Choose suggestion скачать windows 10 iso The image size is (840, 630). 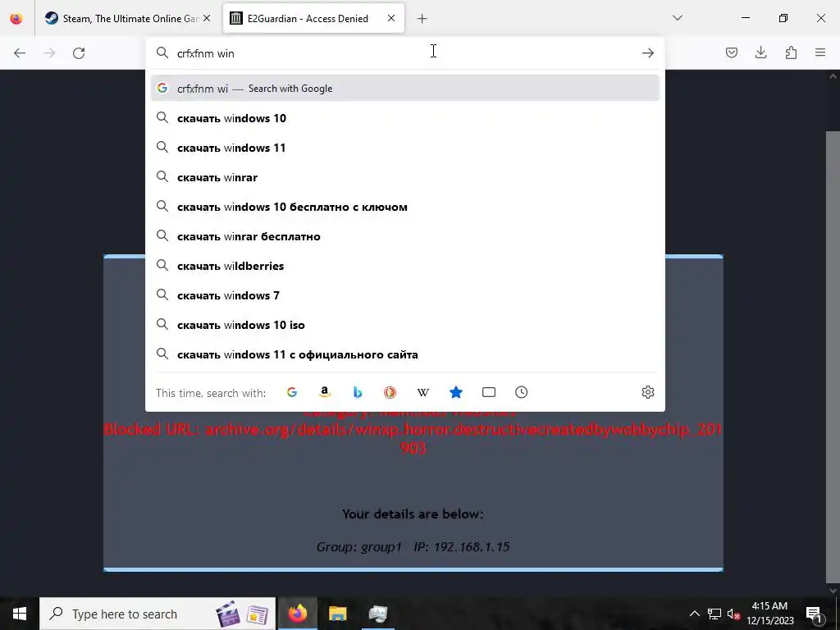[405, 325]
